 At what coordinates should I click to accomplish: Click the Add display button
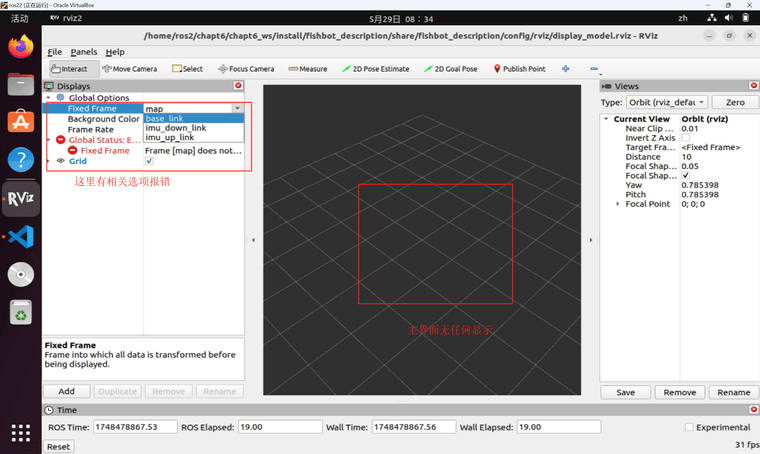66,391
